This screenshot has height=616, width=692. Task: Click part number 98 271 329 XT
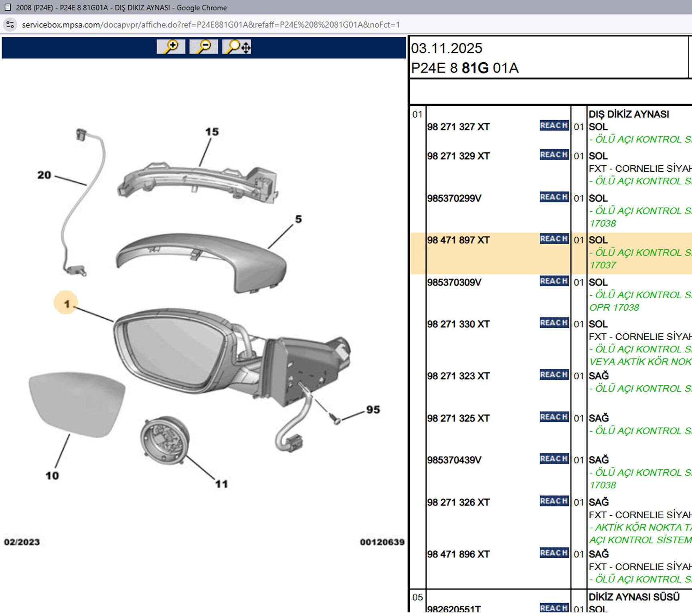(458, 156)
